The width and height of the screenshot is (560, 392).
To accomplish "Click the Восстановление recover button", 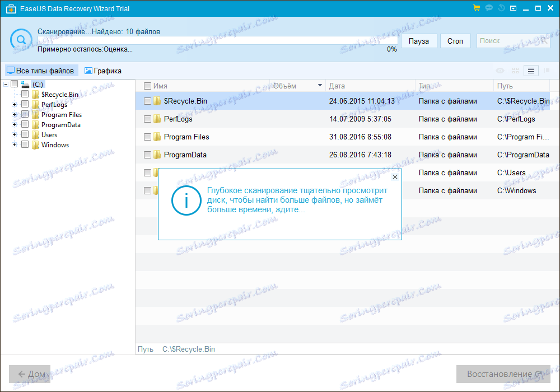I will click(503, 374).
